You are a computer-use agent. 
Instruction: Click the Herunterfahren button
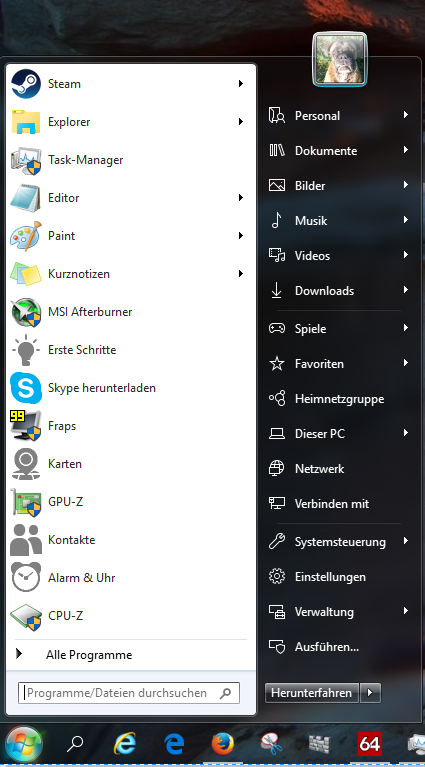click(x=312, y=693)
